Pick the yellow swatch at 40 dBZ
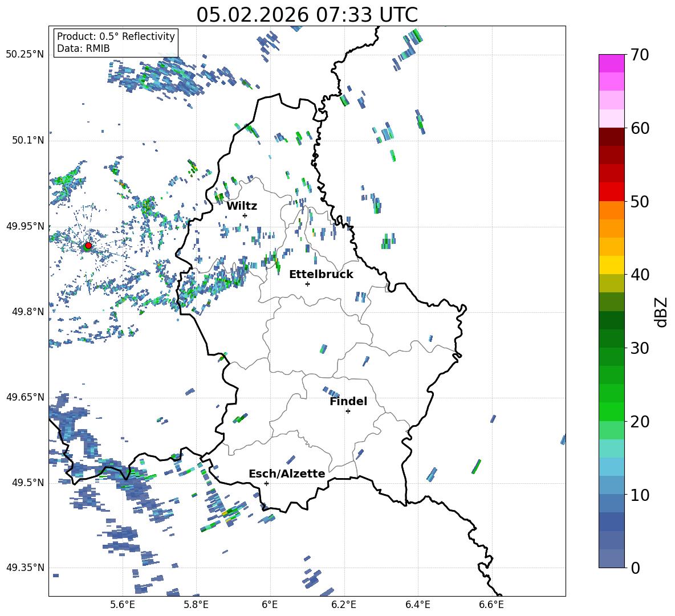This screenshot has width=675, height=616. (x=612, y=265)
